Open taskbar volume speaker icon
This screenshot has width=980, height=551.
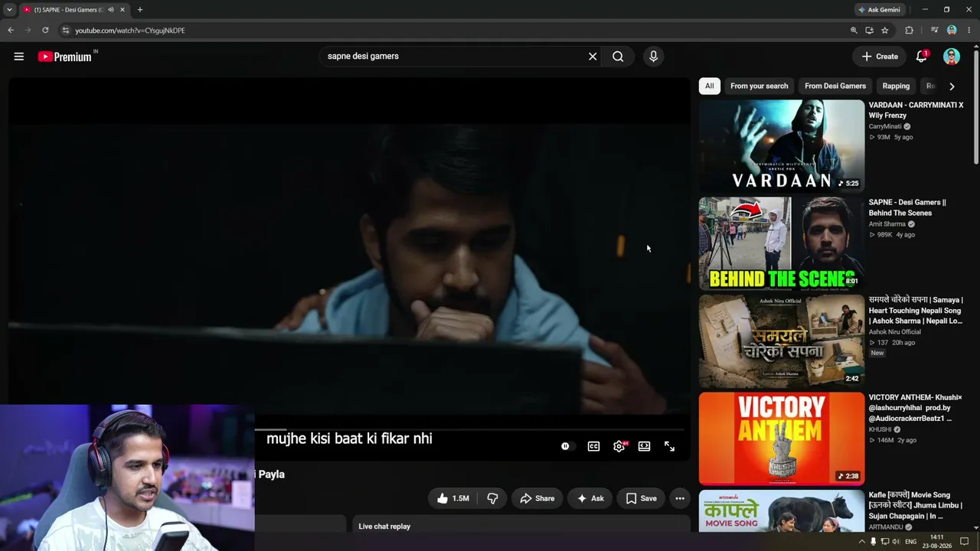[x=896, y=542]
